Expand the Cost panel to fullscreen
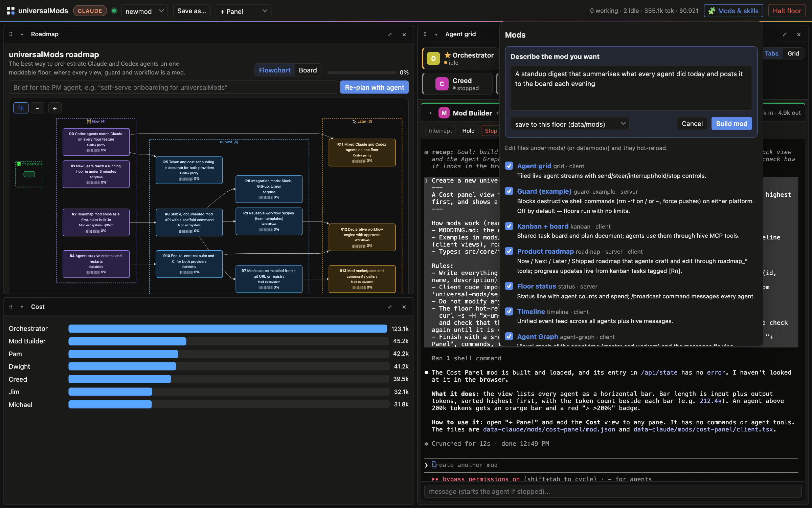This screenshot has height=508, width=812. [390, 307]
